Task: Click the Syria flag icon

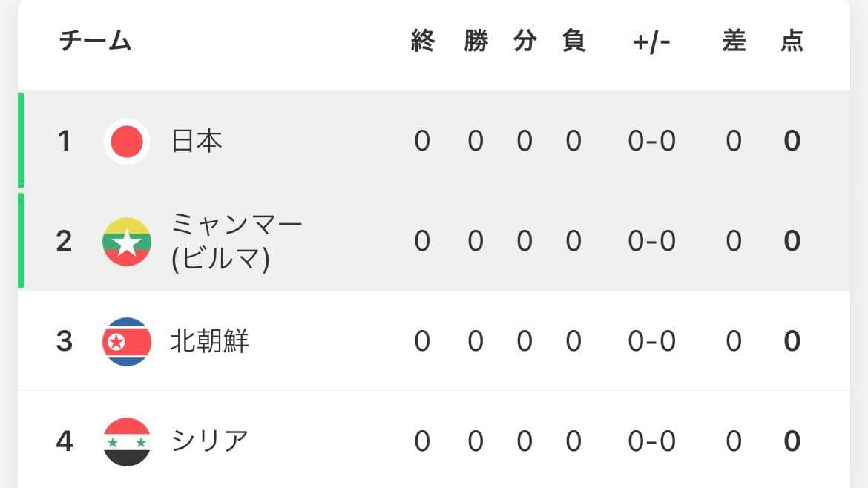Action: pos(127,441)
